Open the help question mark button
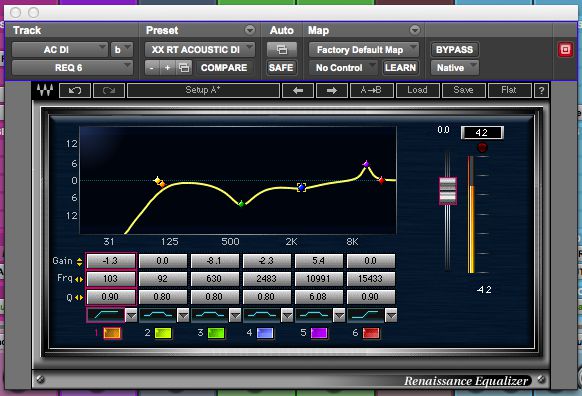Screen dimensions: 582x396 [541, 91]
